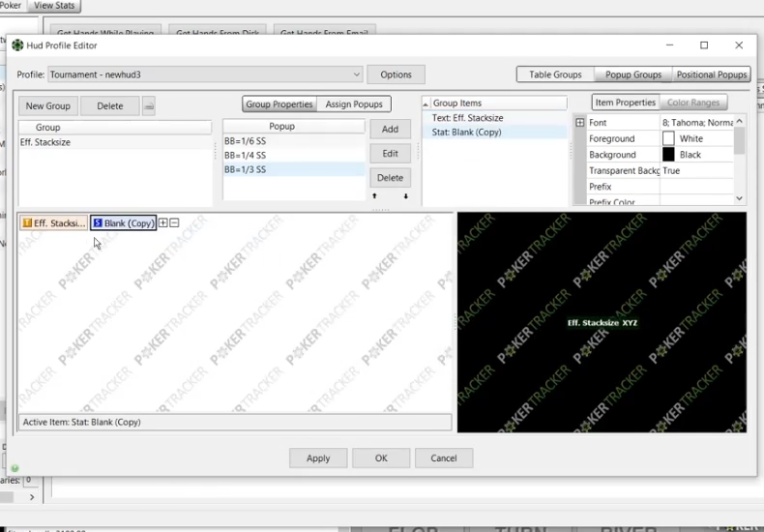
Task: Open the Color Ranges tab
Action: [692, 103]
